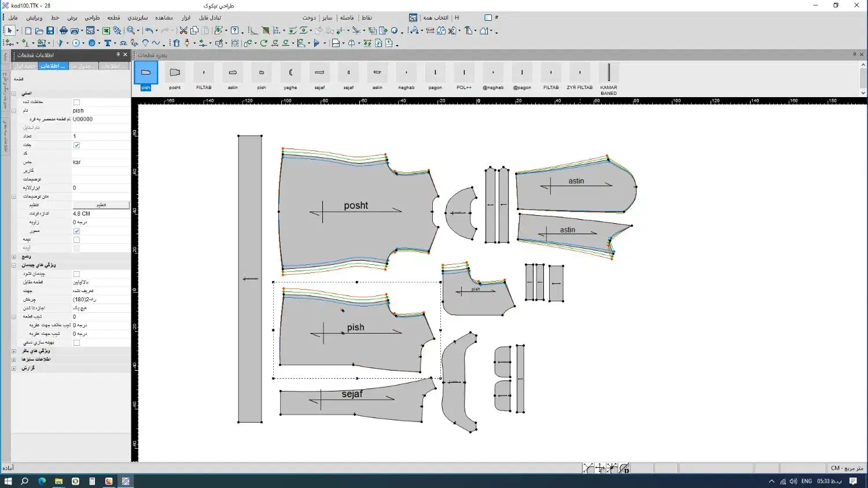
Task: Click the Undo arrow icon
Action: (x=149, y=31)
